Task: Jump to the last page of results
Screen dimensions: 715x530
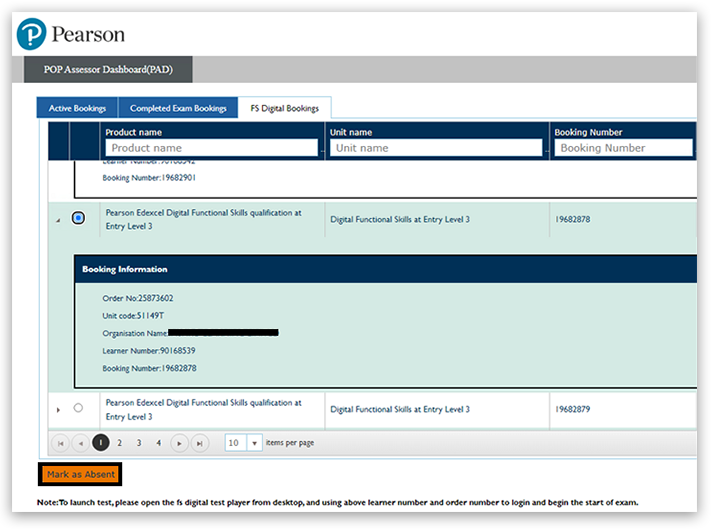Action: point(200,443)
